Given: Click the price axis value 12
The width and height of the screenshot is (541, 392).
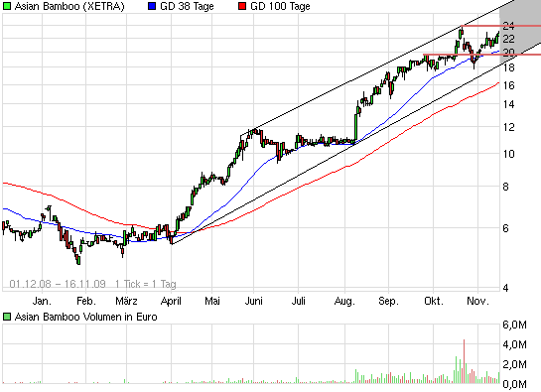Looking at the screenshot, I should point(508,127).
